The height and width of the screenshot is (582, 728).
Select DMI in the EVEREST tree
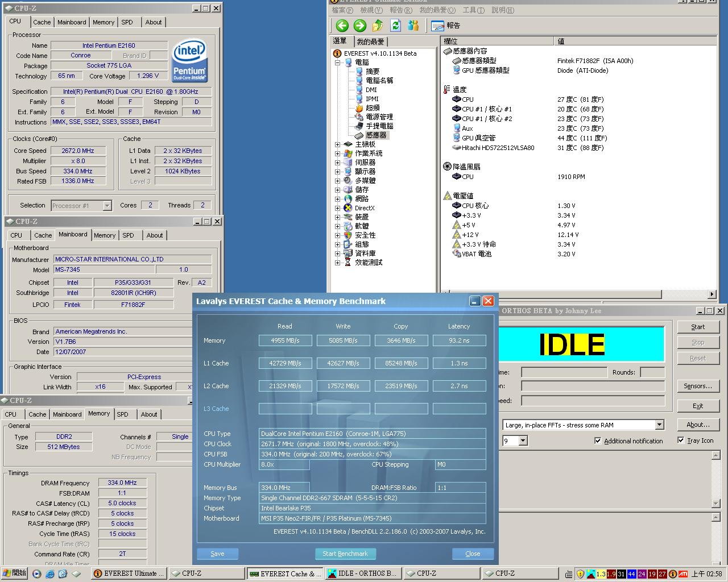coord(366,89)
